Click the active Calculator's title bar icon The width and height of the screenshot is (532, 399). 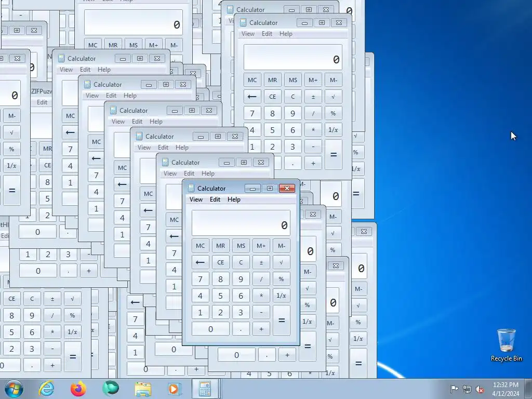(191, 188)
